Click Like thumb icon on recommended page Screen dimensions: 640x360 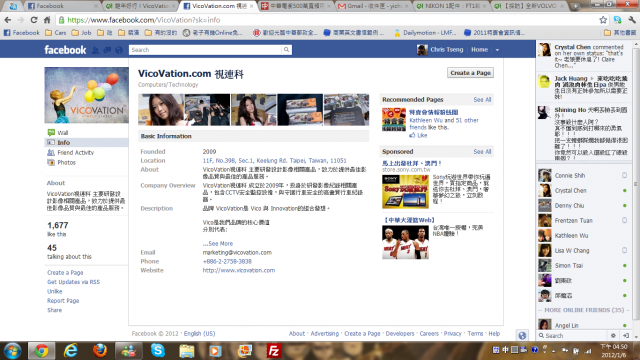412,136
